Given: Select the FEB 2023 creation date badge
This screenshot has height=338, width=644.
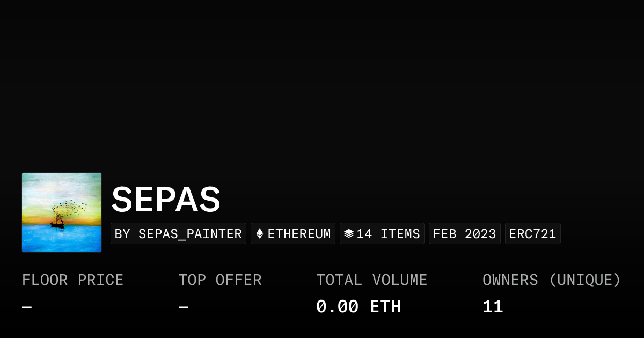Looking at the screenshot, I should pyautogui.click(x=464, y=234).
